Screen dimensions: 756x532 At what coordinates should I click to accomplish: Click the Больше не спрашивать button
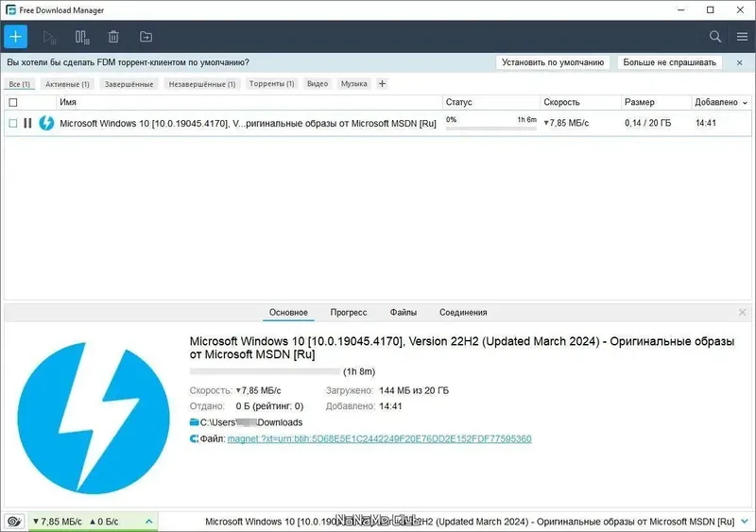[669, 62]
